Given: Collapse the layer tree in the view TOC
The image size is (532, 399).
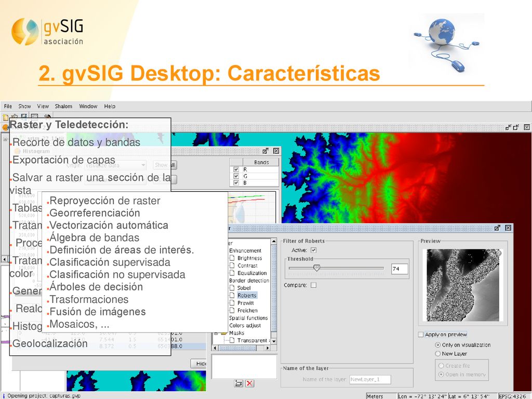Looking at the screenshot, I should click(x=5, y=139).
